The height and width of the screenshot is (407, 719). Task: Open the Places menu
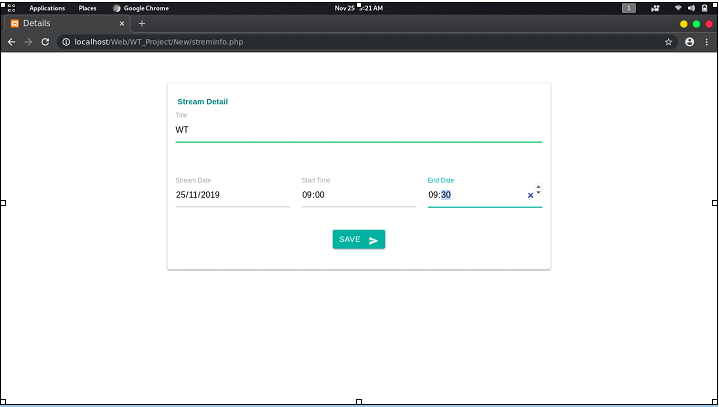(87, 8)
